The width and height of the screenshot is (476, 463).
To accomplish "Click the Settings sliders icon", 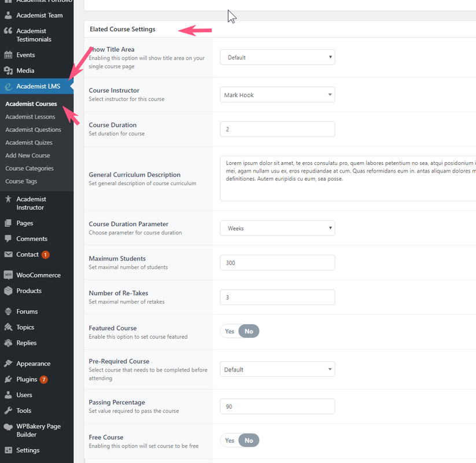I will (x=8, y=450).
